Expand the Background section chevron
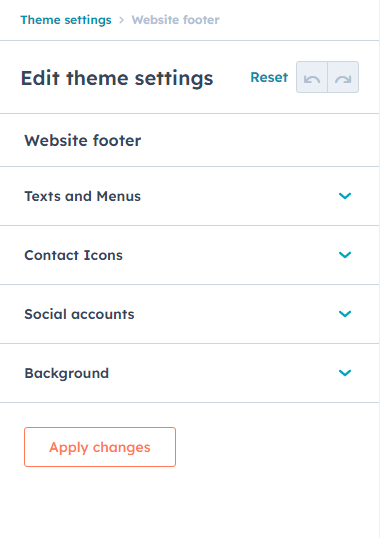The height and width of the screenshot is (538, 380). click(345, 373)
